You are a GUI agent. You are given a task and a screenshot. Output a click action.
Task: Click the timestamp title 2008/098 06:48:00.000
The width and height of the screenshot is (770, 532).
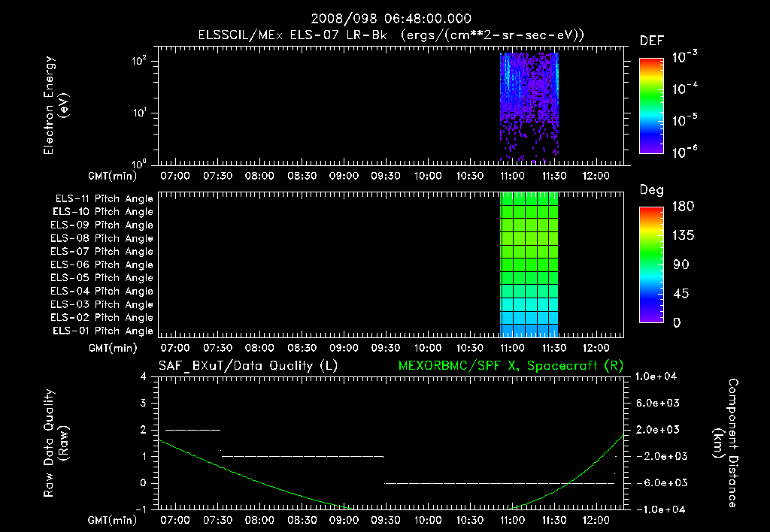[x=391, y=19]
